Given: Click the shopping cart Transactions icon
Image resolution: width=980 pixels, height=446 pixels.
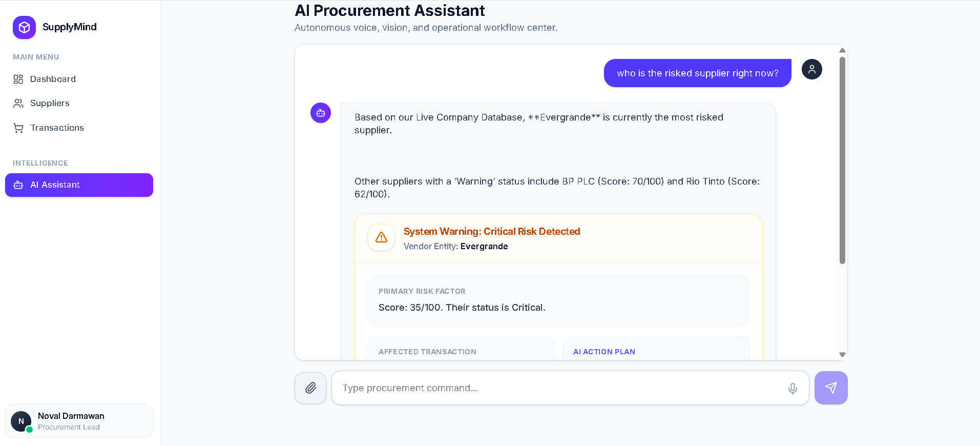Looking at the screenshot, I should (x=18, y=128).
